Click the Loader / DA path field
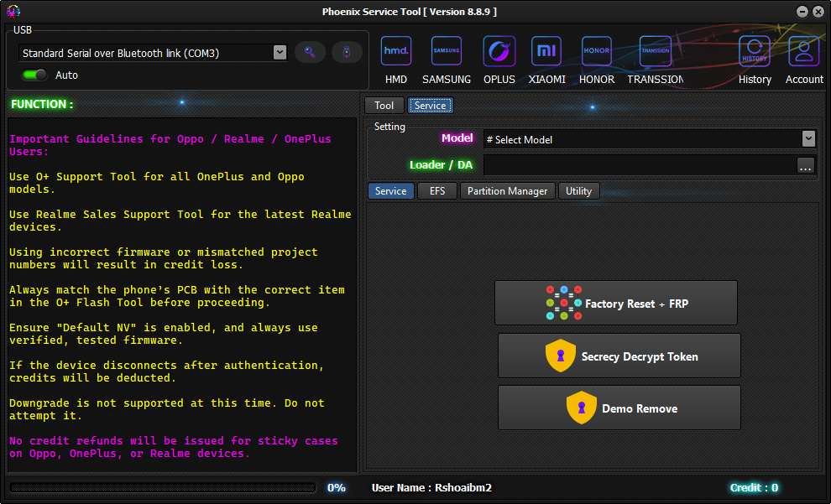Image resolution: width=831 pixels, height=504 pixels. tap(640, 165)
